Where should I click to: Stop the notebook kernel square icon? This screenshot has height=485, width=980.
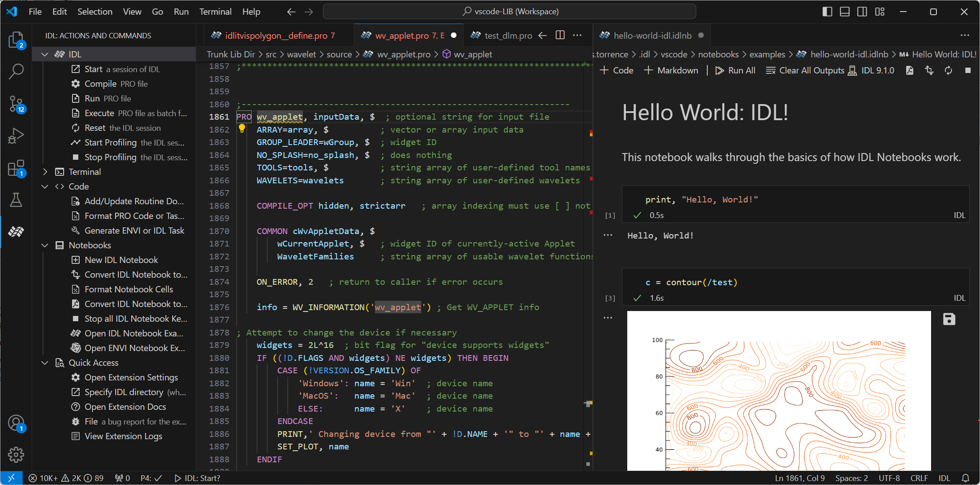968,70
